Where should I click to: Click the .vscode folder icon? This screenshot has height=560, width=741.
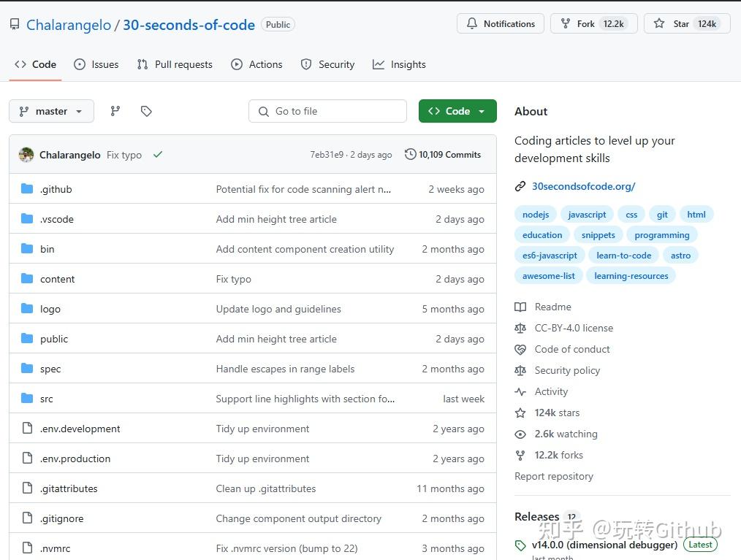(27, 218)
